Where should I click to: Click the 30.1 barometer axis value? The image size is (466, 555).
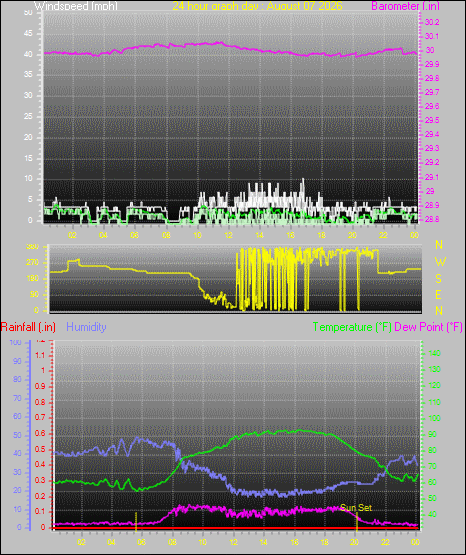pos(432,36)
